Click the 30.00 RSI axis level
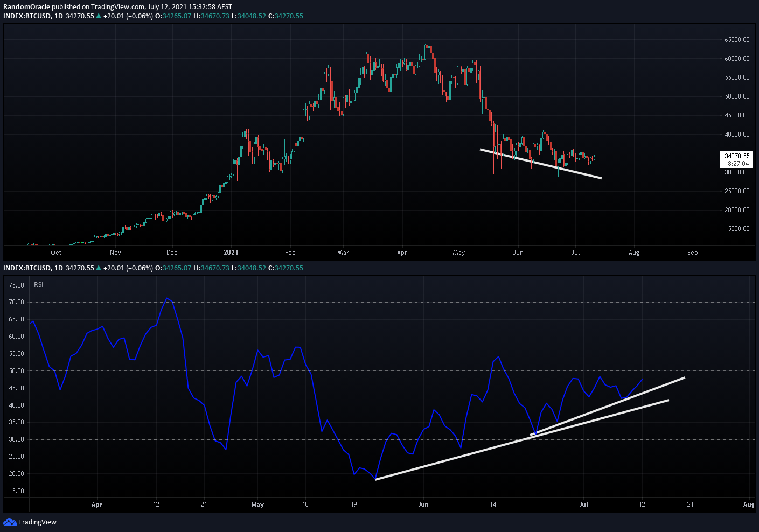The width and height of the screenshot is (759, 532). point(17,439)
